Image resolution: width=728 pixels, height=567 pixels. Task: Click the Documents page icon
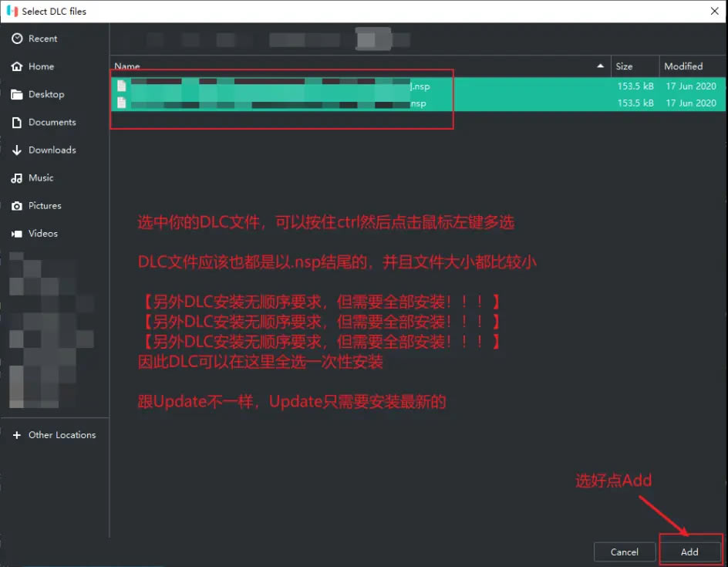click(x=17, y=123)
